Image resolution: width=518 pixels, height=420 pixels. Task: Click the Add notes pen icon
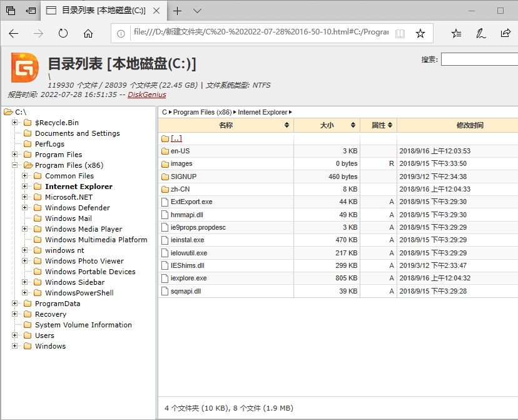click(480, 33)
